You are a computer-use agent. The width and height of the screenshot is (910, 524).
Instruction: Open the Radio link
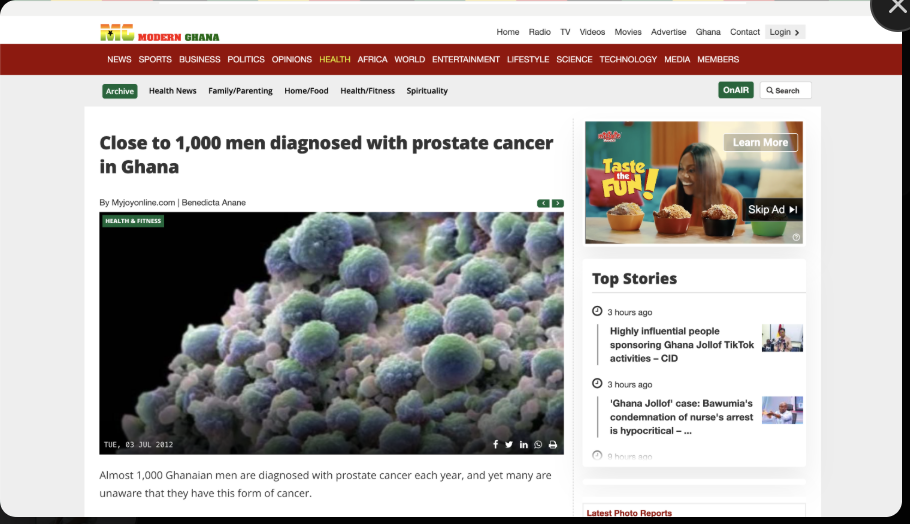[540, 32]
